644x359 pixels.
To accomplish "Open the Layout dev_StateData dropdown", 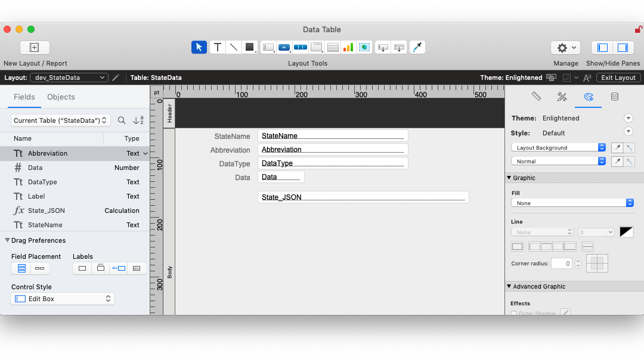I will 69,77.
